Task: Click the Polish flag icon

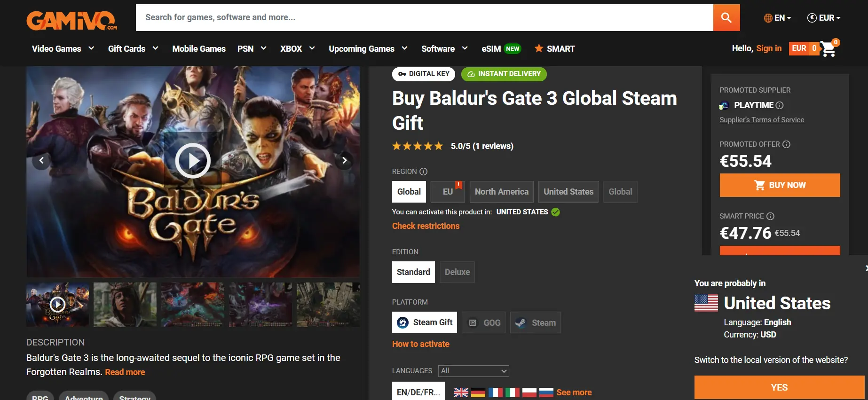Action: (x=529, y=392)
